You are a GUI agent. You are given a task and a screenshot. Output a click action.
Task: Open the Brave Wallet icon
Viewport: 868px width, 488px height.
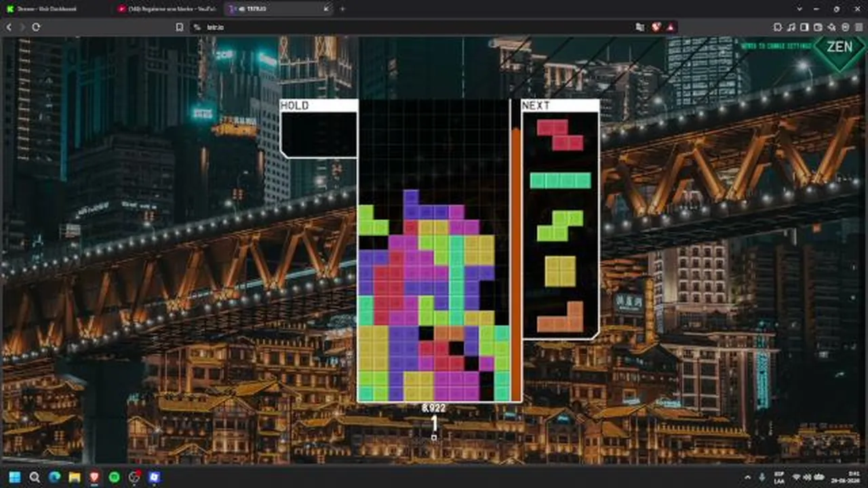(818, 27)
